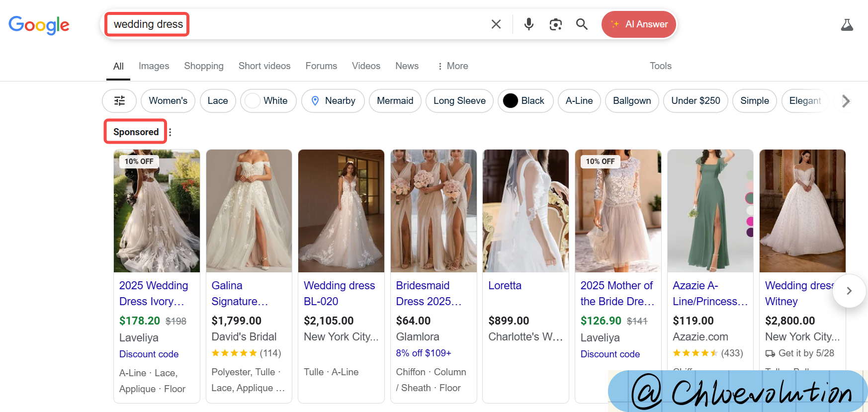
Task: Clear the search box with the X icon
Action: pos(496,24)
